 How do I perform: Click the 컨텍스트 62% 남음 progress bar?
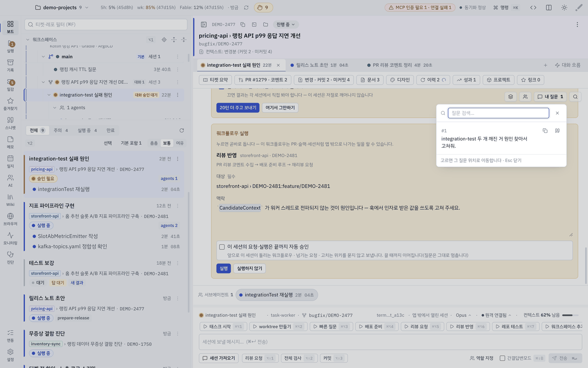pos(570,315)
